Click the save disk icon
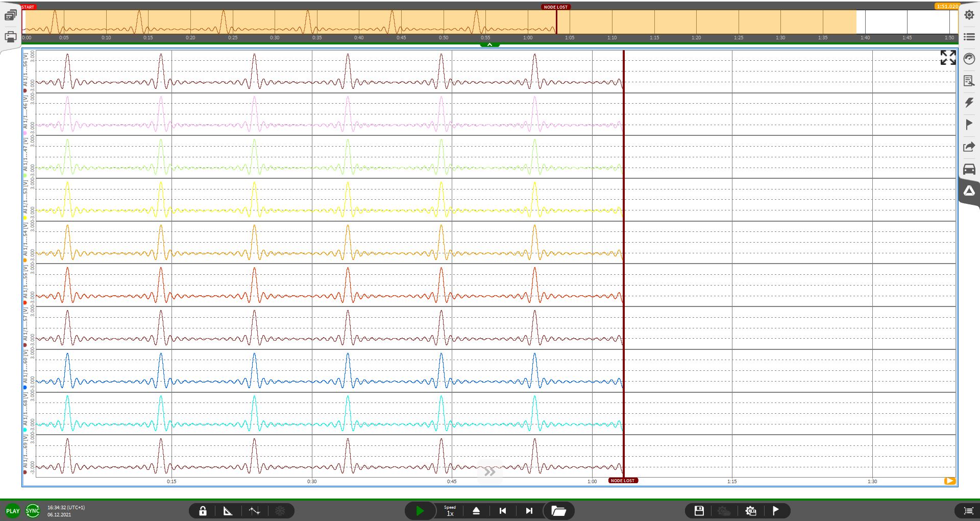The width and height of the screenshot is (980, 521). [x=699, y=510]
